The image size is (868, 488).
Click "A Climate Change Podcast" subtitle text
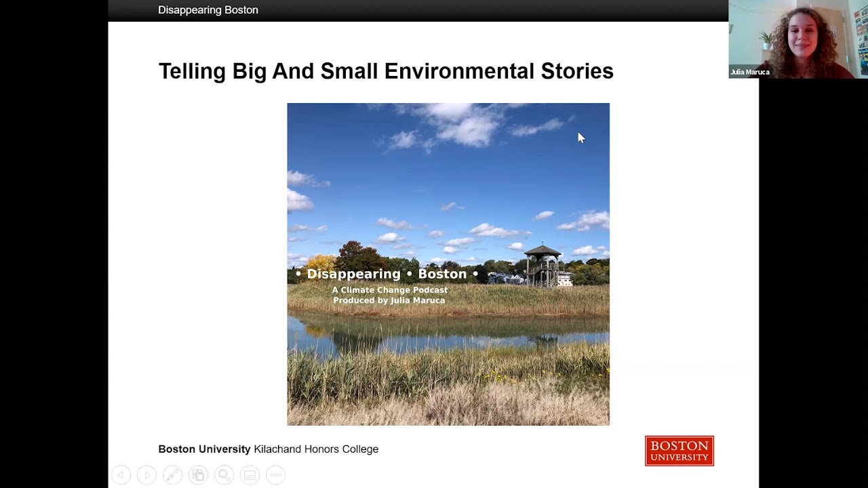390,290
